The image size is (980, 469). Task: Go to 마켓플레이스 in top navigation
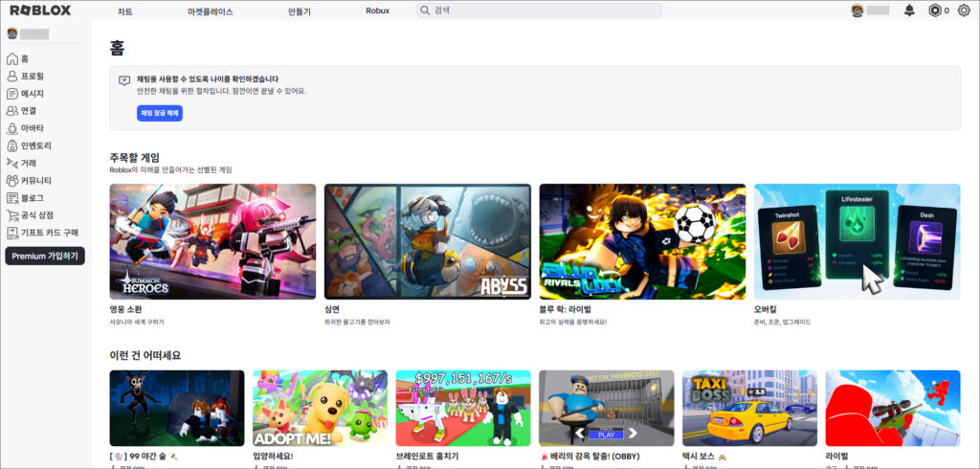(211, 11)
